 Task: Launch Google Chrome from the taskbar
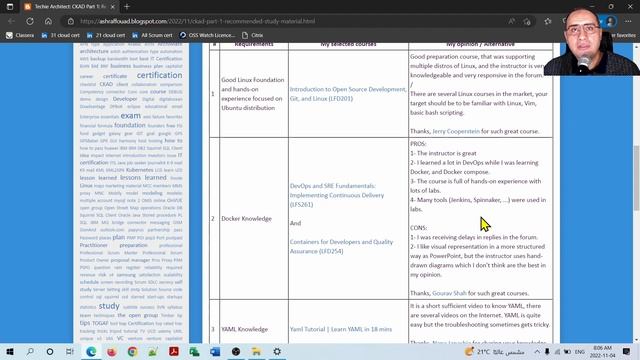(x=132, y=351)
